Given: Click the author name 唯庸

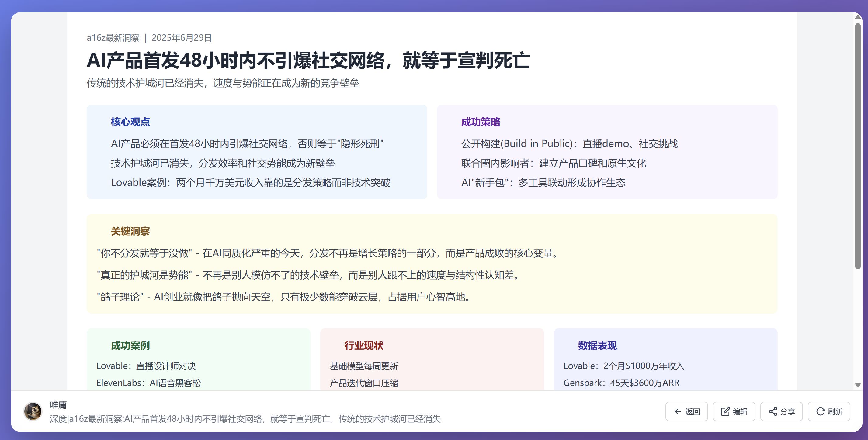Looking at the screenshot, I should pos(58,405).
